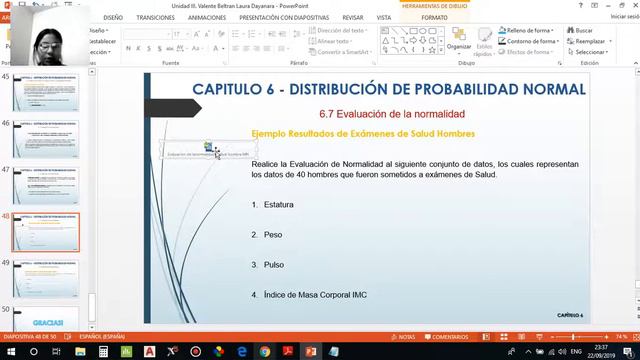Pick the rectangle shape in shapes gallery
The width and height of the screenshot is (640, 360).
click(x=413, y=31)
